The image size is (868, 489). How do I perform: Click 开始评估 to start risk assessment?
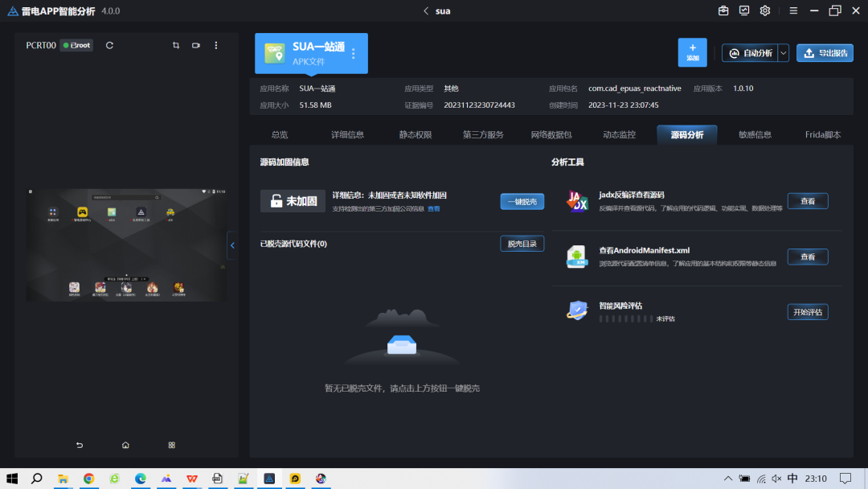(x=808, y=312)
